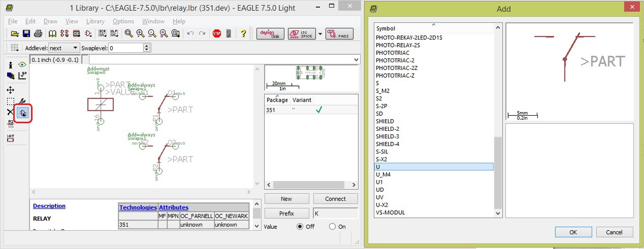Select zoom-to-area magnifier icon
The height and width of the screenshot is (249, 644).
(x=175, y=34)
